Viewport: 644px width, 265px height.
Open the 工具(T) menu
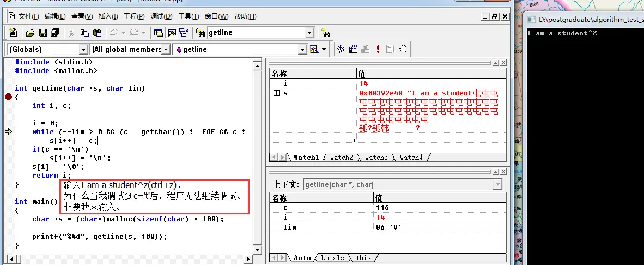tap(189, 16)
